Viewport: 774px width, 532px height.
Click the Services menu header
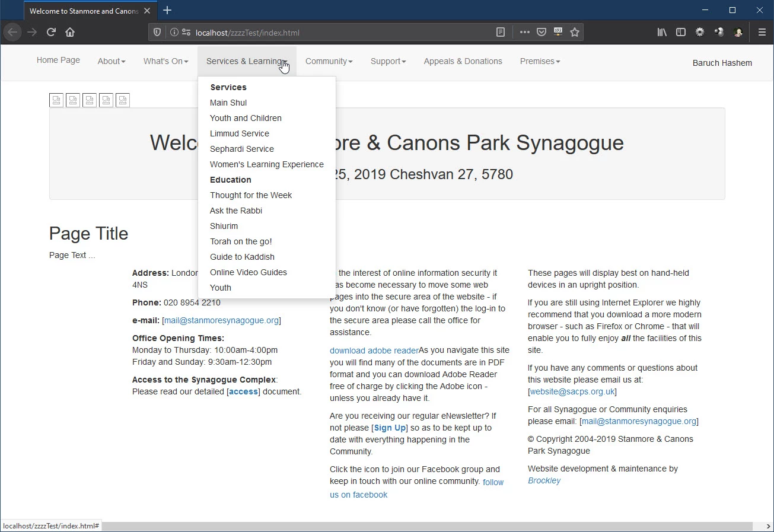[228, 87]
